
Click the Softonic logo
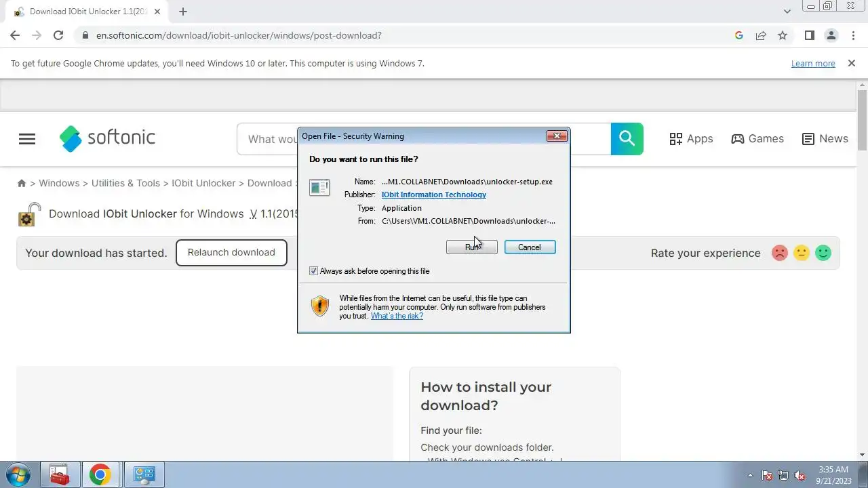coord(107,138)
